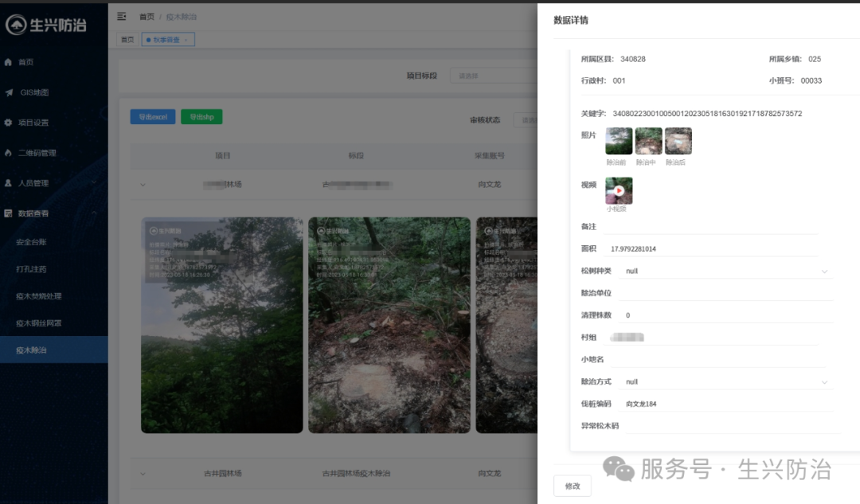Open 二维码管理 using its QR icon
The width and height of the screenshot is (860, 504).
tap(9, 153)
